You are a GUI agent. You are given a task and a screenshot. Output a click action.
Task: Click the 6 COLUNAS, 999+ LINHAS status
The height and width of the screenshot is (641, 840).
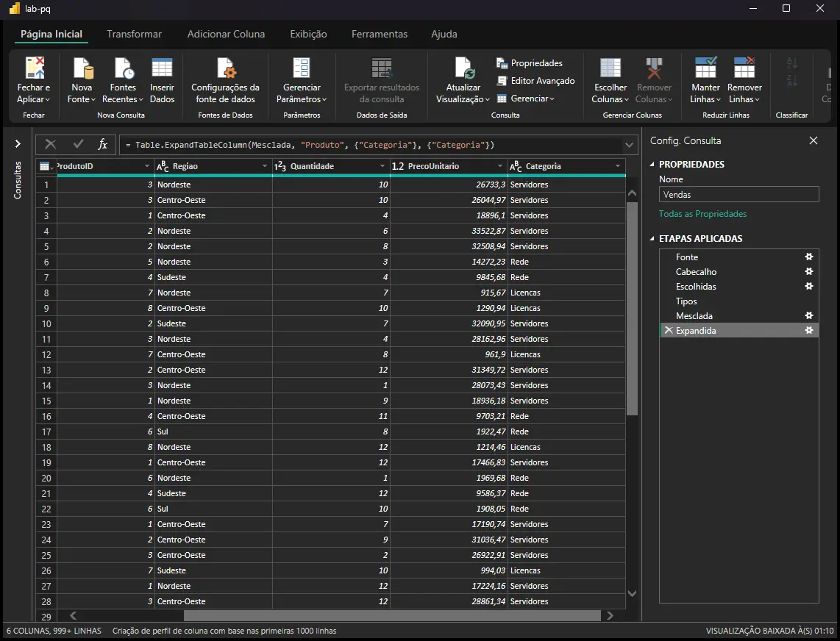tap(54, 631)
